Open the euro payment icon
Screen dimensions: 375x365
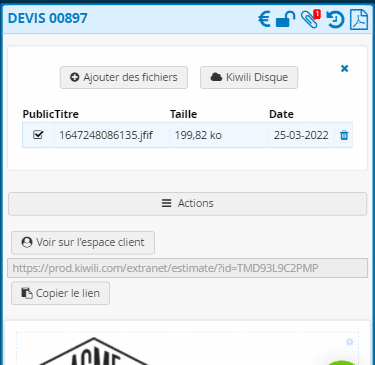point(264,19)
